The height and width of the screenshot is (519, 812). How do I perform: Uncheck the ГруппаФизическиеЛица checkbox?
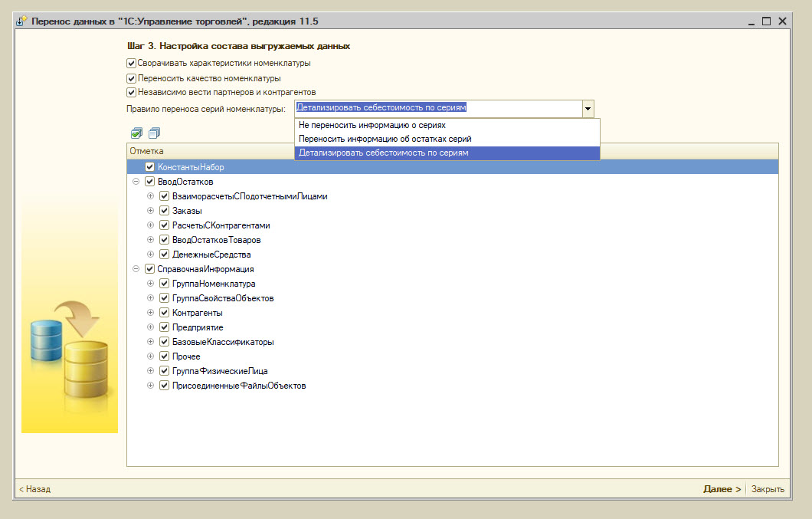(164, 371)
